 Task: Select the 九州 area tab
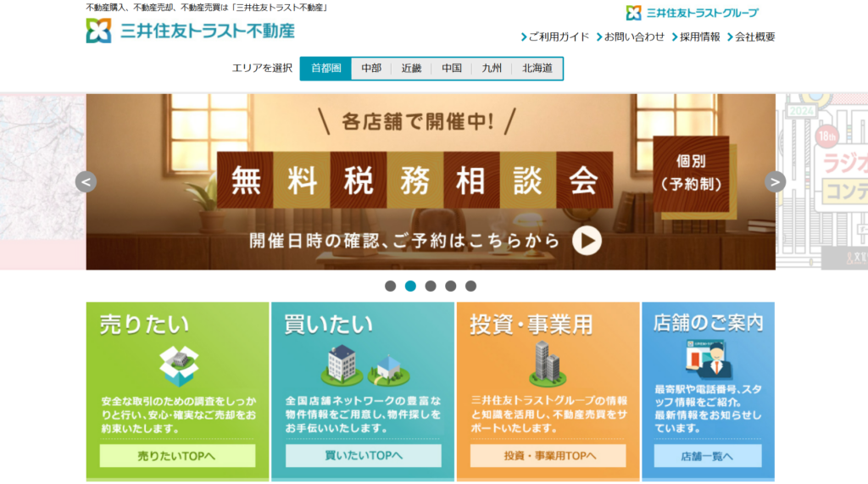492,68
